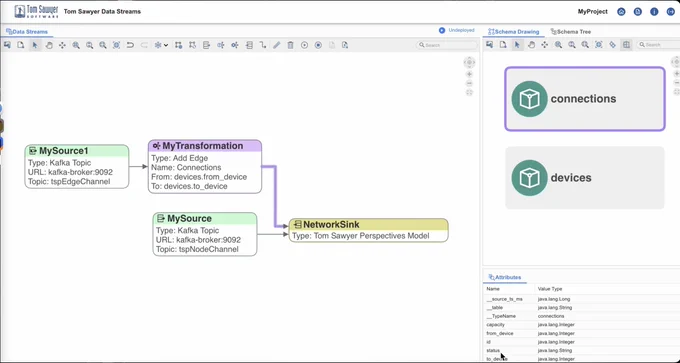Screen dimensions: 680x363
Task: Click the pencil edit icon in the toolbar
Action: pos(277,45)
